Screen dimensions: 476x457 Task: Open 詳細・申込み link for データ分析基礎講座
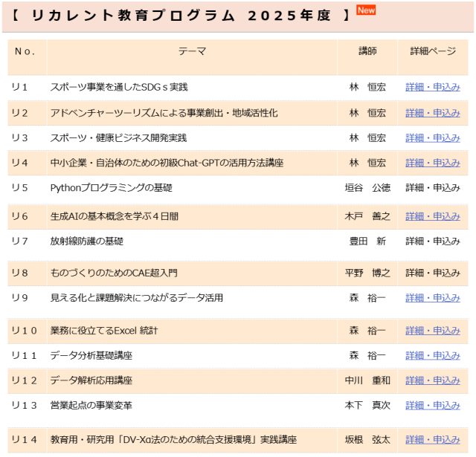[432, 355]
